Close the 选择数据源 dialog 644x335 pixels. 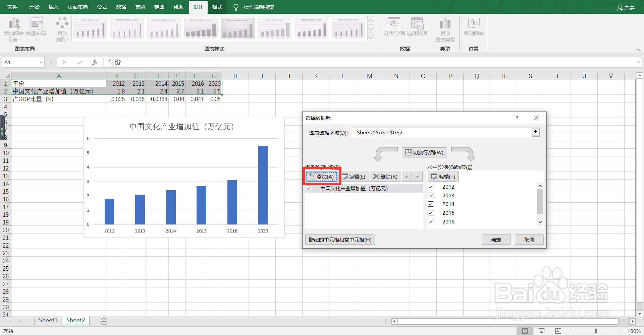536,118
